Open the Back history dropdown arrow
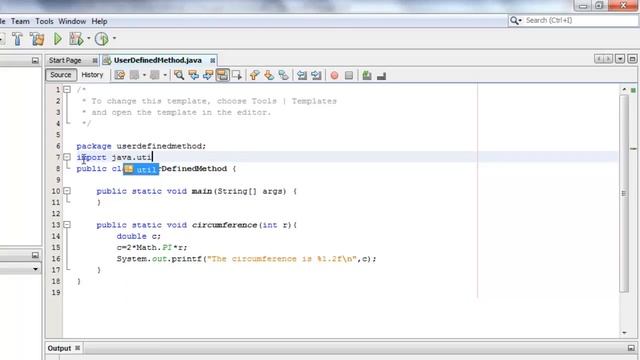The image size is (640, 360). click(144, 75)
